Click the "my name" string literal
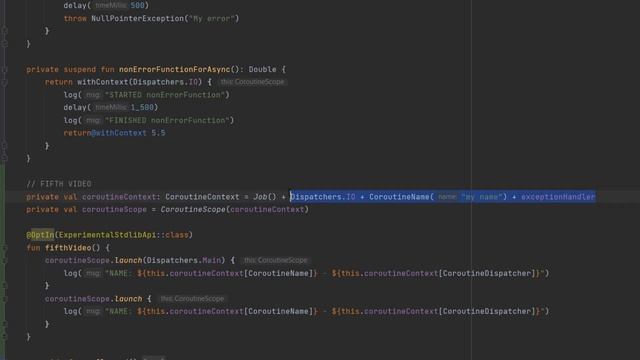The height and width of the screenshot is (360, 640). coord(482,197)
